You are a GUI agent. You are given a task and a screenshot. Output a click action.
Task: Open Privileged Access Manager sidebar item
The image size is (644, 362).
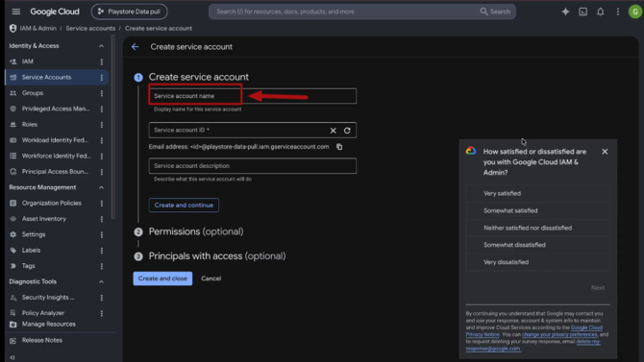click(x=56, y=109)
